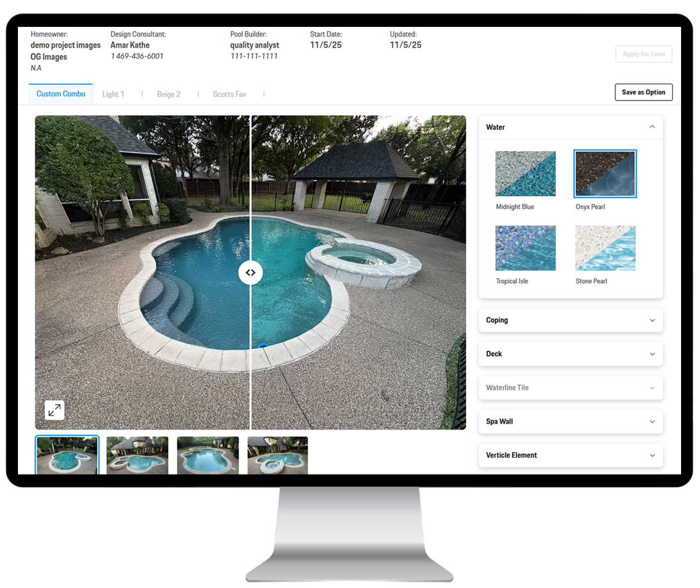Click the fullscreen expand icon on image

coord(54,410)
